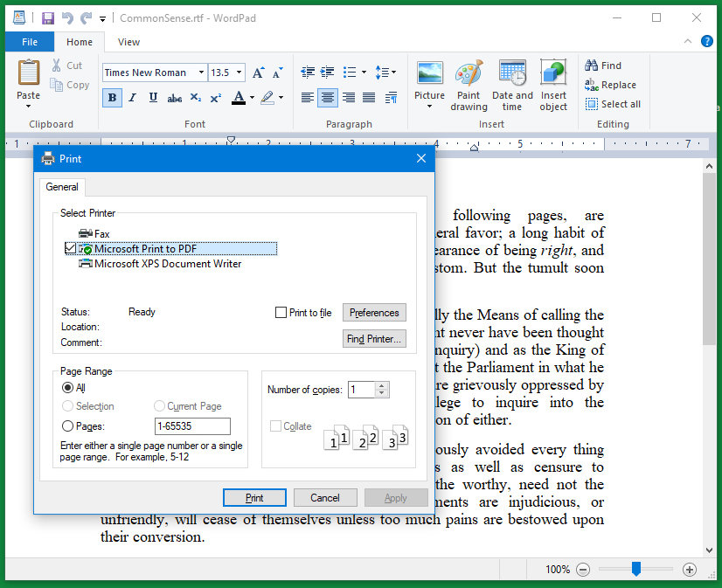Select the Pages radio button
This screenshot has width=722, height=588.
(67, 426)
